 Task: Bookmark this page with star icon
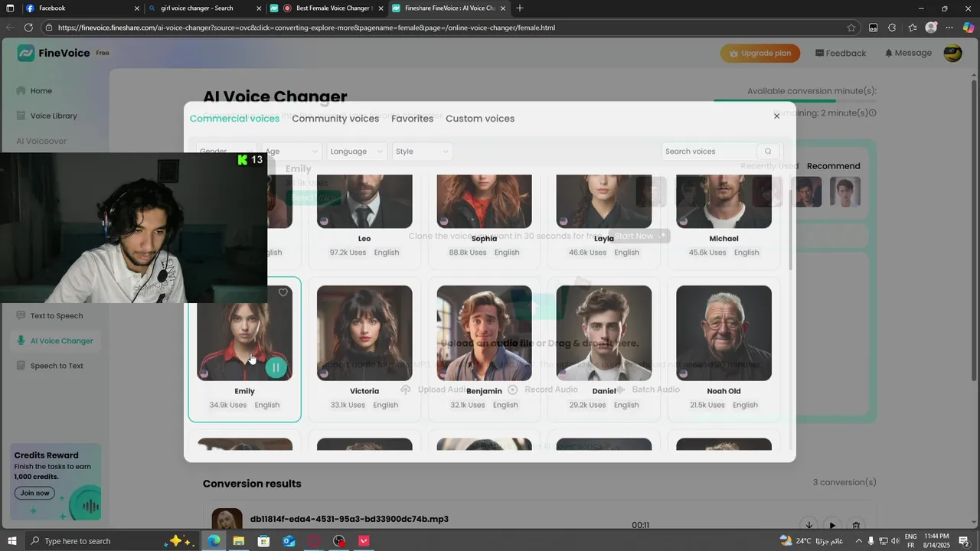851,28
